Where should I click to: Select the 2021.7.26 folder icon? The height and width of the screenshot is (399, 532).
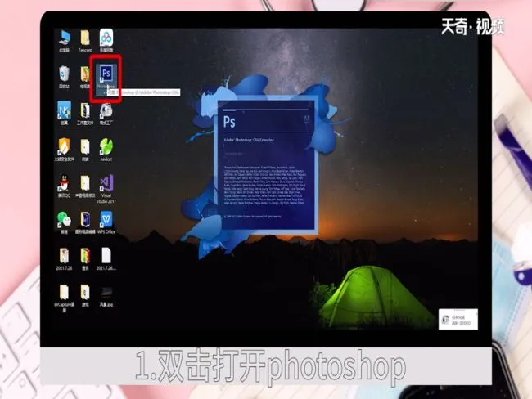64,258
